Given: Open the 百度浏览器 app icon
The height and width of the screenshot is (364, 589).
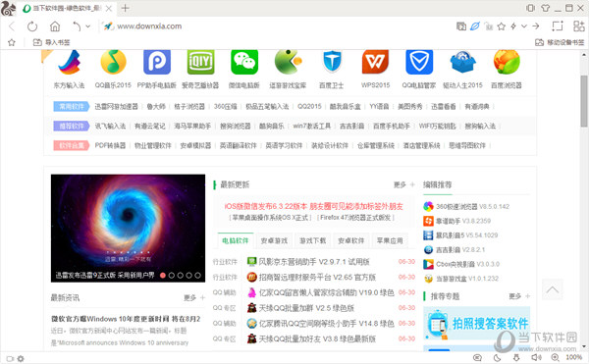Looking at the screenshot, I should coord(507,62).
